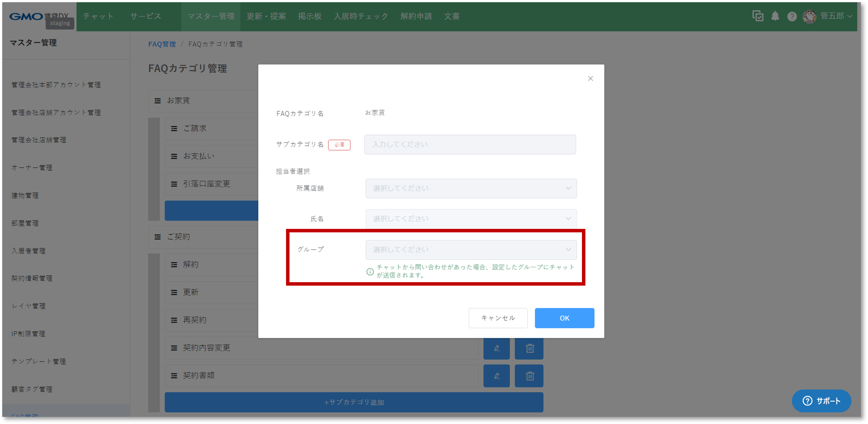Open the 氏名 dropdown
The image size is (868, 424).
click(x=470, y=218)
